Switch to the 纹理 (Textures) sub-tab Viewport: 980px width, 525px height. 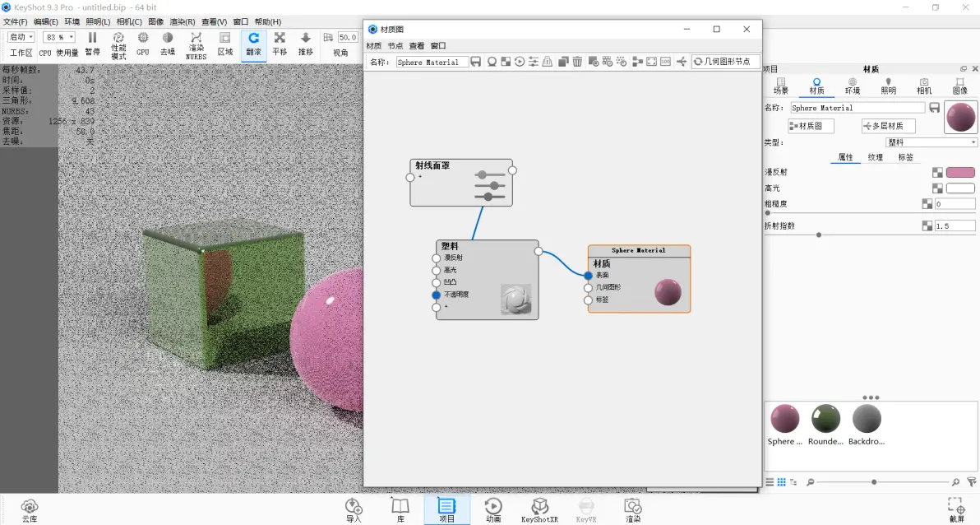(875, 157)
